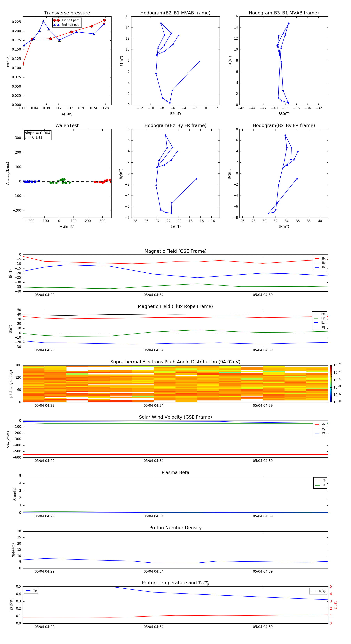Viewport: 351px width, 644px height.
Task: Click the 'B2(nT)' x-axis label
Action: tap(175, 114)
